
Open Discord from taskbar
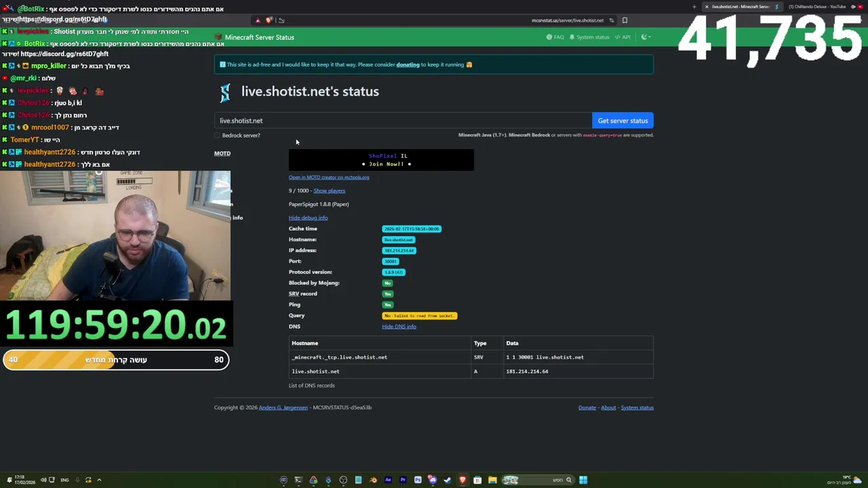[x=432, y=480]
